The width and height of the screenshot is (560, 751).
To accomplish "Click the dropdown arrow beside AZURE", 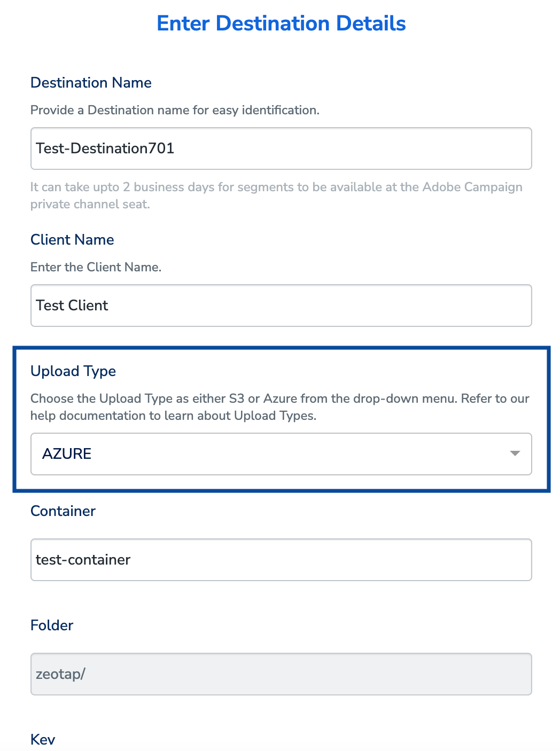I will pyautogui.click(x=515, y=454).
